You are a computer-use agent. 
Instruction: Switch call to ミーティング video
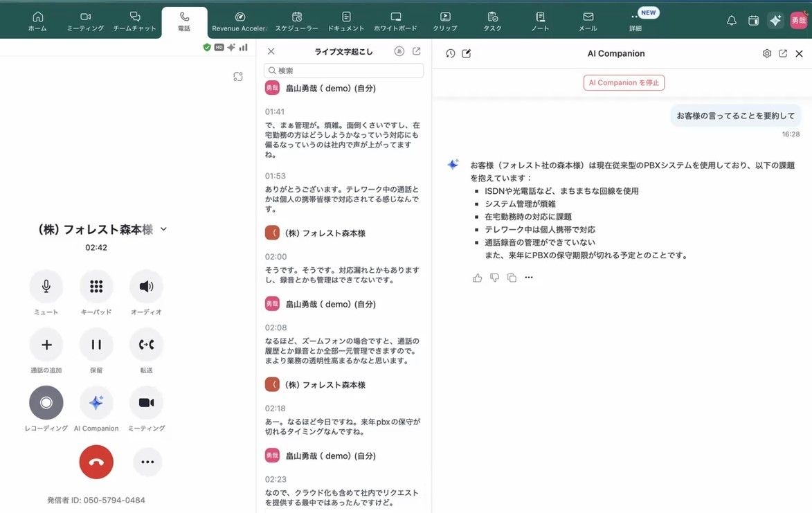147,403
